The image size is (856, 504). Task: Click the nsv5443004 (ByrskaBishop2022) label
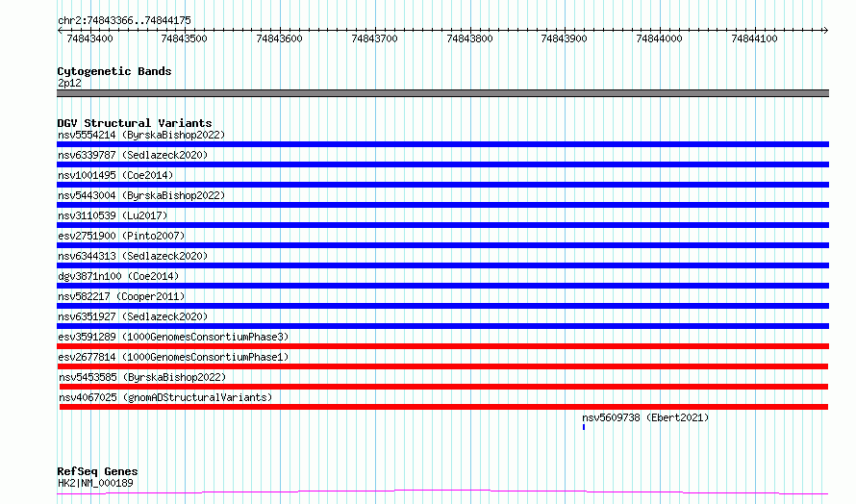pos(140,195)
